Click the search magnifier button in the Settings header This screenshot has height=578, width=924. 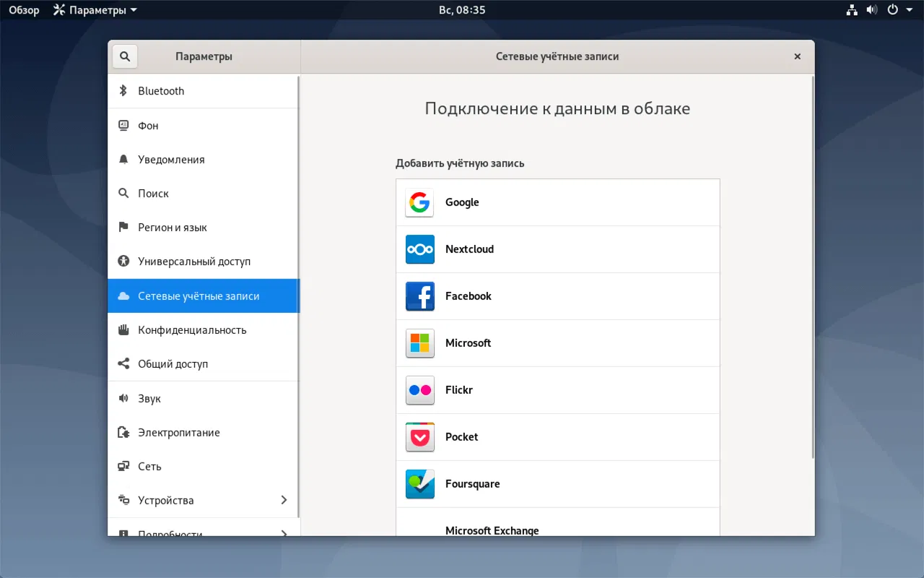[124, 56]
